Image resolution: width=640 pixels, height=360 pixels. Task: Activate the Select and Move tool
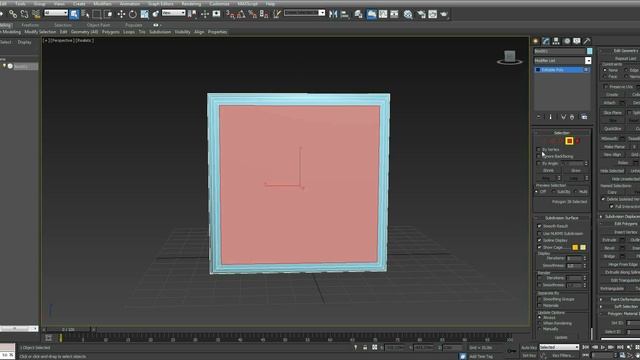tap(121, 14)
